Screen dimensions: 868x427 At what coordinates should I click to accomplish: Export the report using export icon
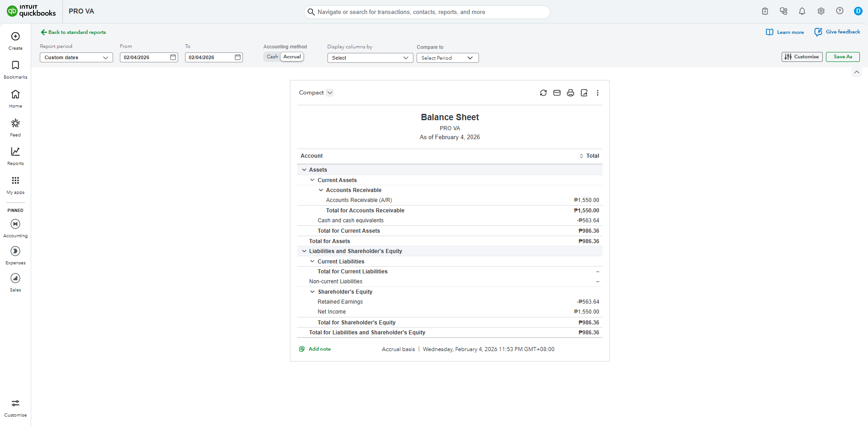tap(584, 93)
